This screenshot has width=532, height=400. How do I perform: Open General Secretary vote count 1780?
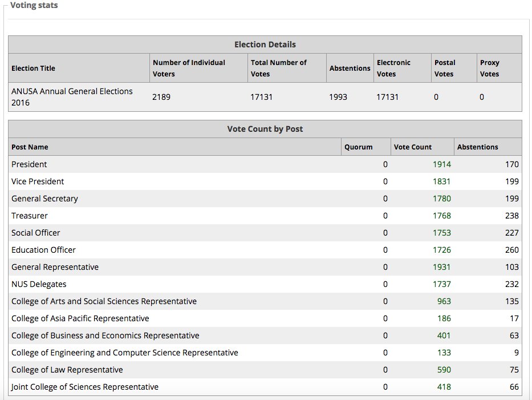pyautogui.click(x=442, y=199)
